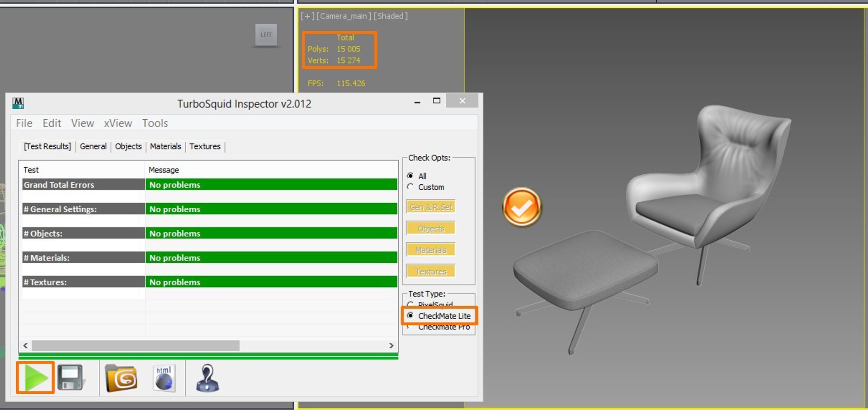The height and width of the screenshot is (410, 868).
Task: Click the [+] viewport menu label
Action: (307, 16)
